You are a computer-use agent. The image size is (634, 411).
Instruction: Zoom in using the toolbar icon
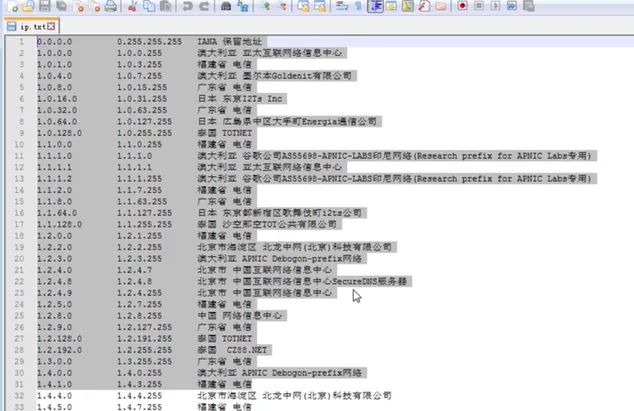pyautogui.click(x=265, y=6)
